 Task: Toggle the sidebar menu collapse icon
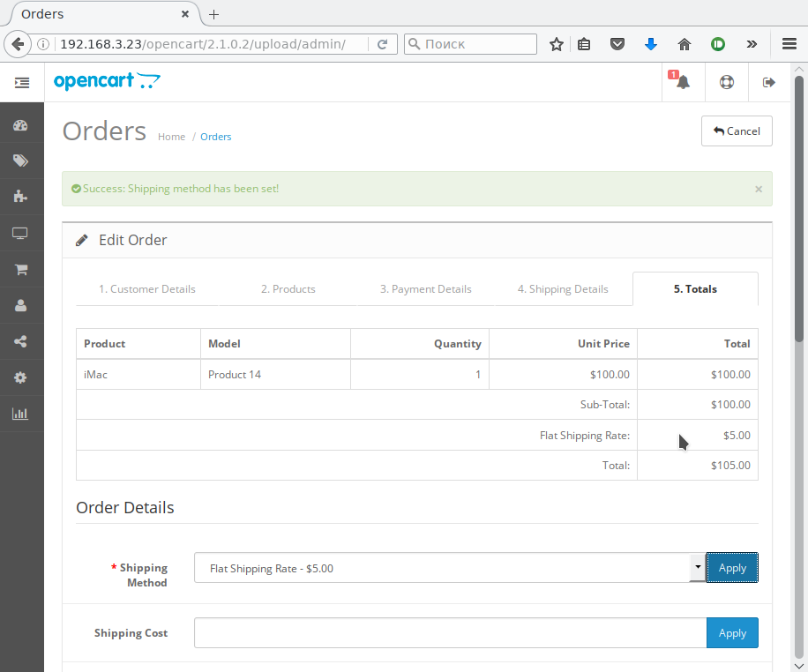pos(22,82)
